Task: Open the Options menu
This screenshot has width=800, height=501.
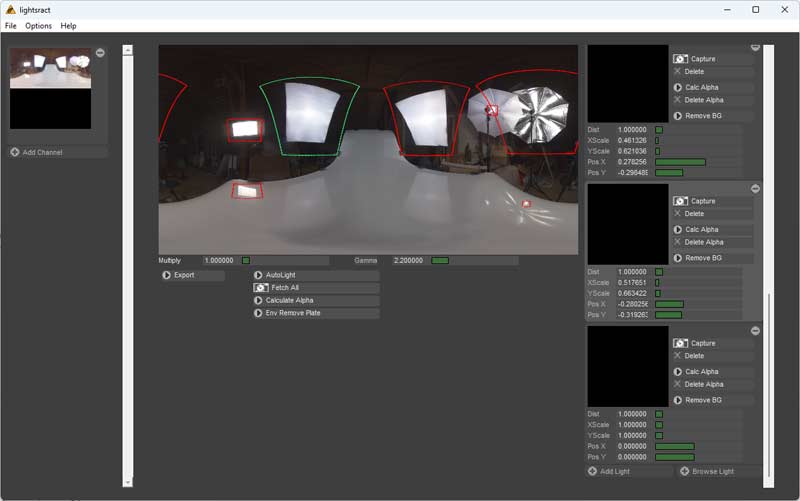Action: point(38,25)
